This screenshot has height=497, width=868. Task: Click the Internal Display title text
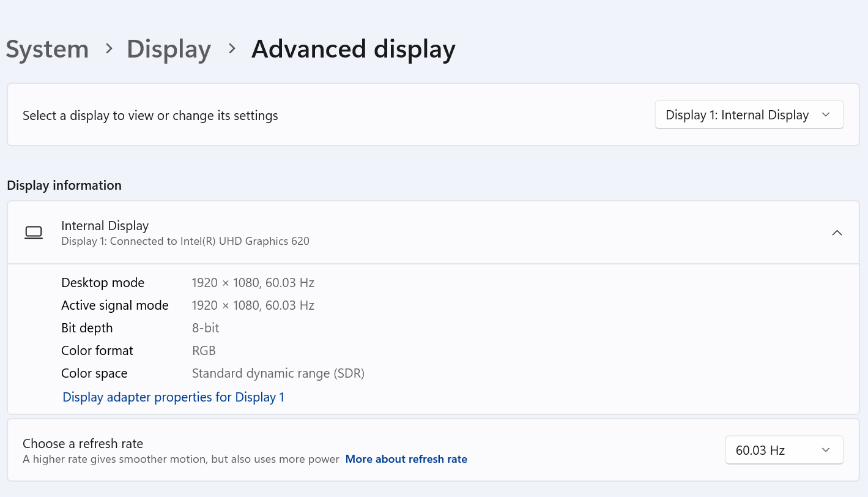pyautogui.click(x=105, y=225)
